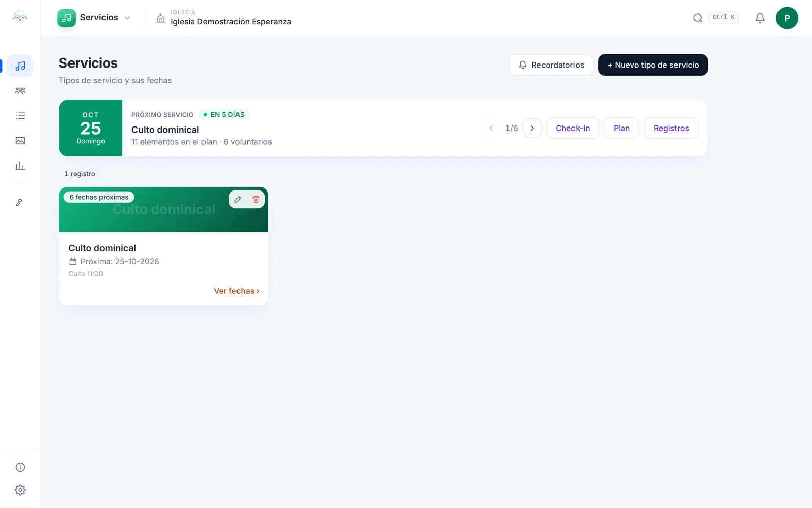Click the 'PRÓXIMO SERVICIO' label
The height and width of the screenshot is (508, 812).
[162, 115]
